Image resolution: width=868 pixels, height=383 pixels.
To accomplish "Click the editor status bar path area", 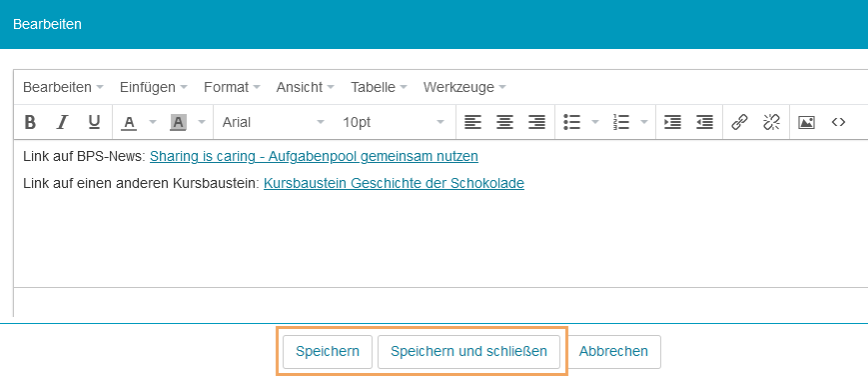I will [x=440, y=302].
